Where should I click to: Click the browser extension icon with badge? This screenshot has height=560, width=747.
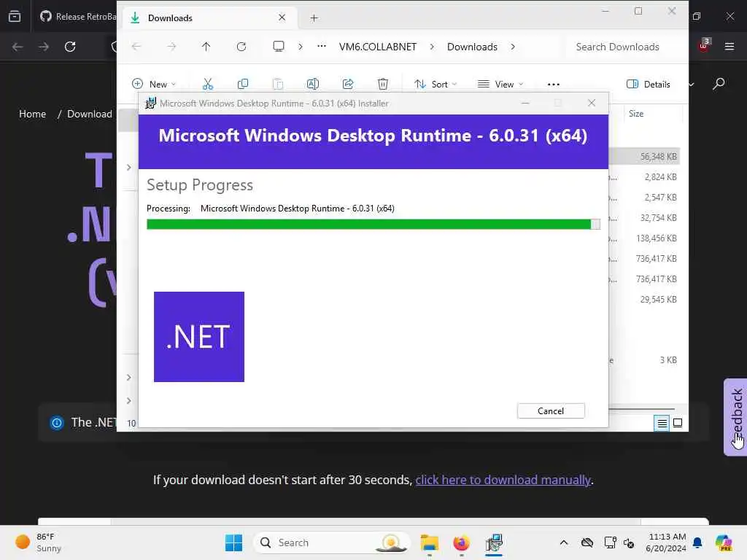704,45
